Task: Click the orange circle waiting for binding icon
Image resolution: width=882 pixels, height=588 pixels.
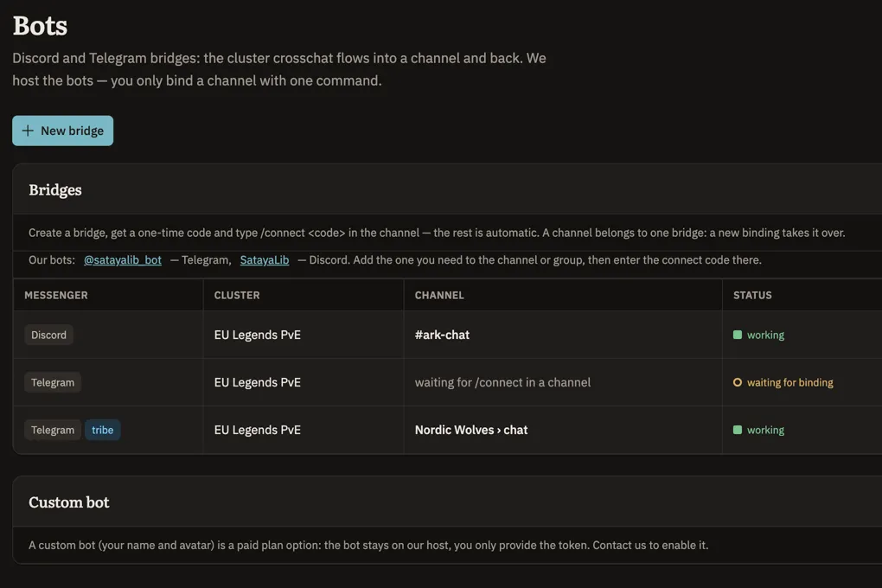Action: click(738, 382)
